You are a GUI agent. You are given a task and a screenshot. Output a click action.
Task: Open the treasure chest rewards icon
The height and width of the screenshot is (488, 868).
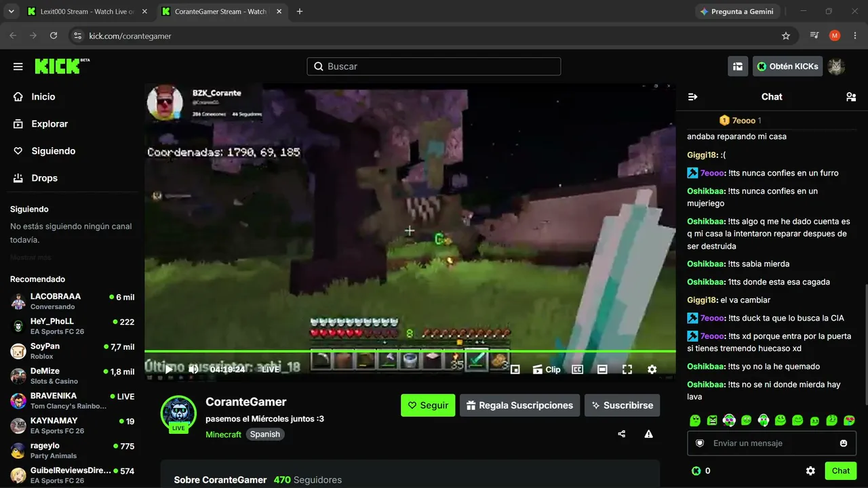pyautogui.click(x=738, y=66)
